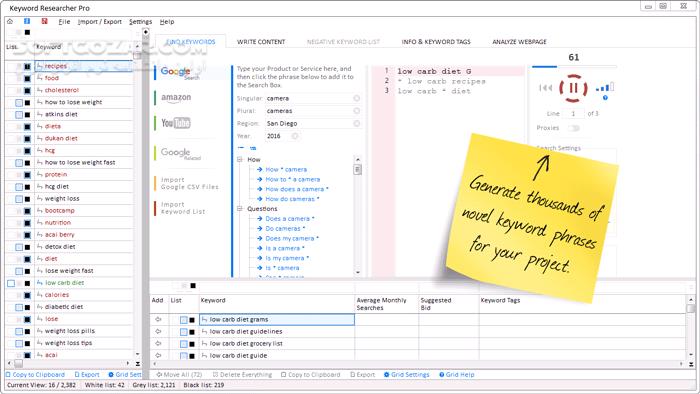
Task: Click collapse-all icon above phrase tree
Action: 241,148
